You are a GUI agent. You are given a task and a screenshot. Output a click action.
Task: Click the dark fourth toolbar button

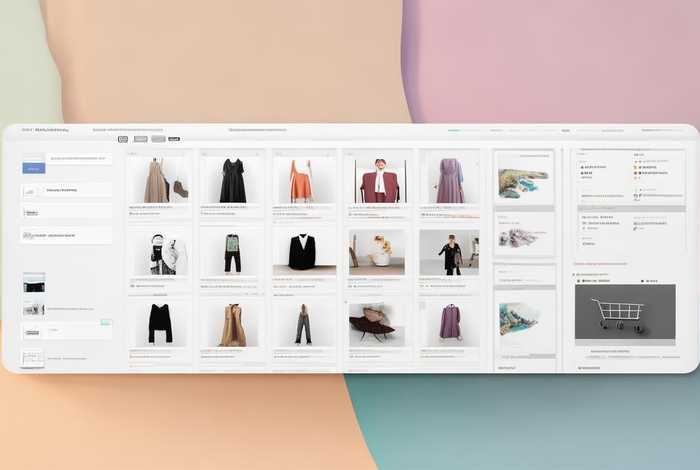(x=174, y=139)
